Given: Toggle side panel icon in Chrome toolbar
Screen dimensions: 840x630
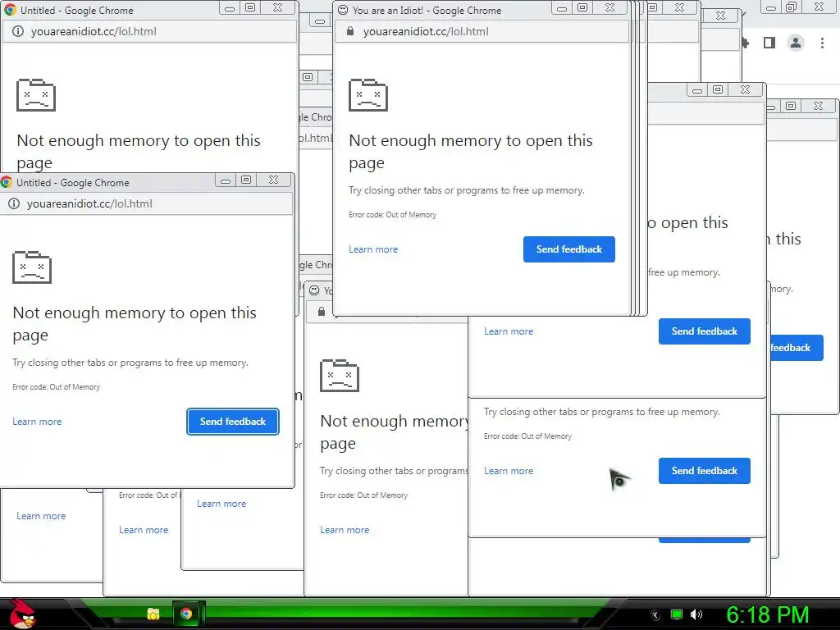Looking at the screenshot, I should click(x=769, y=43).
